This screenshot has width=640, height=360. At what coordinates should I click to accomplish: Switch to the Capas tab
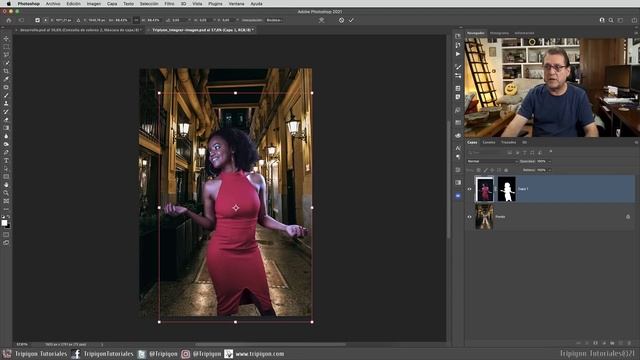472,142
